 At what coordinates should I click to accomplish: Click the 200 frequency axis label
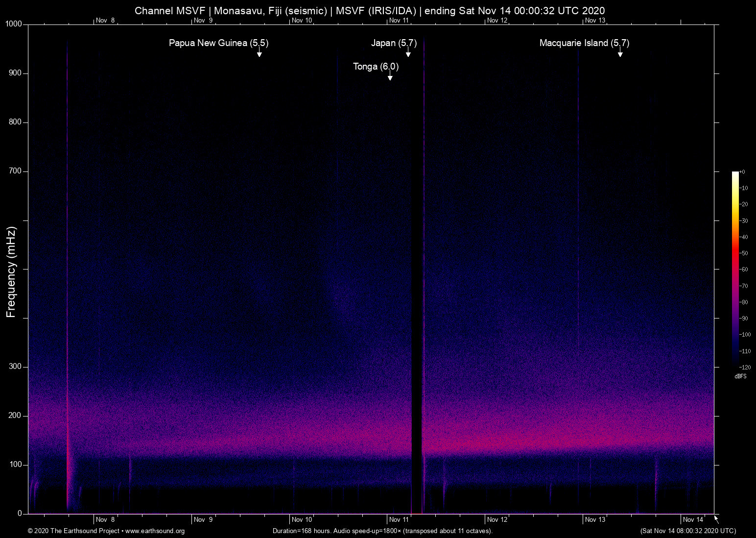pos(15,416)
